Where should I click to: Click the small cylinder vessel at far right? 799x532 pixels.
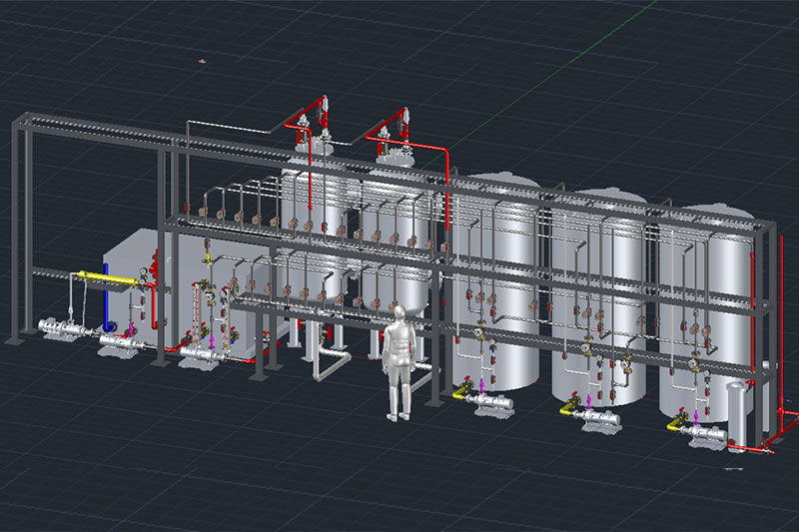(x=737, y=412)
